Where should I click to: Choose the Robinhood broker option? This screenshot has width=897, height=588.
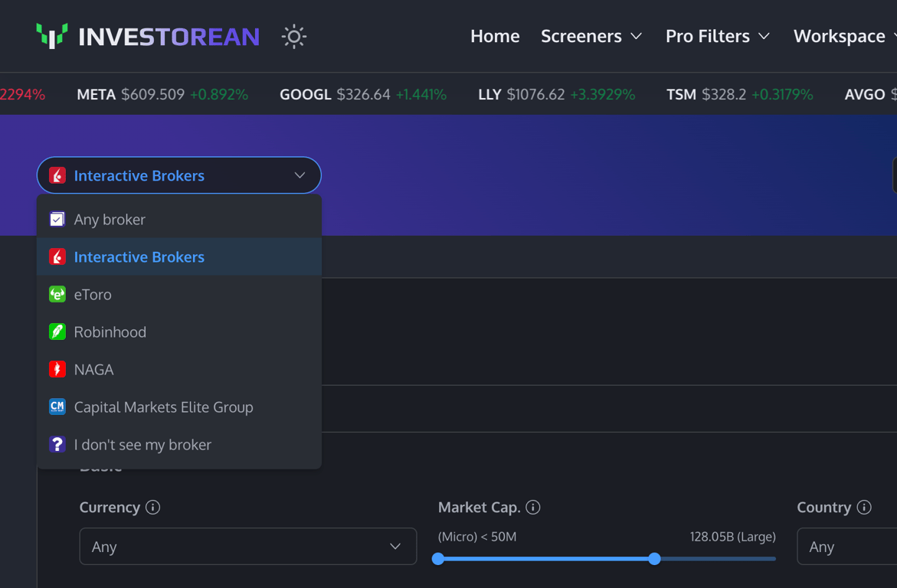(179, 332)
